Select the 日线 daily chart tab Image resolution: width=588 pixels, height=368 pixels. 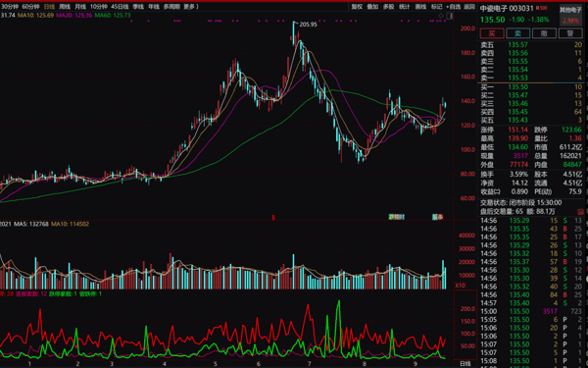click(49, 7)
